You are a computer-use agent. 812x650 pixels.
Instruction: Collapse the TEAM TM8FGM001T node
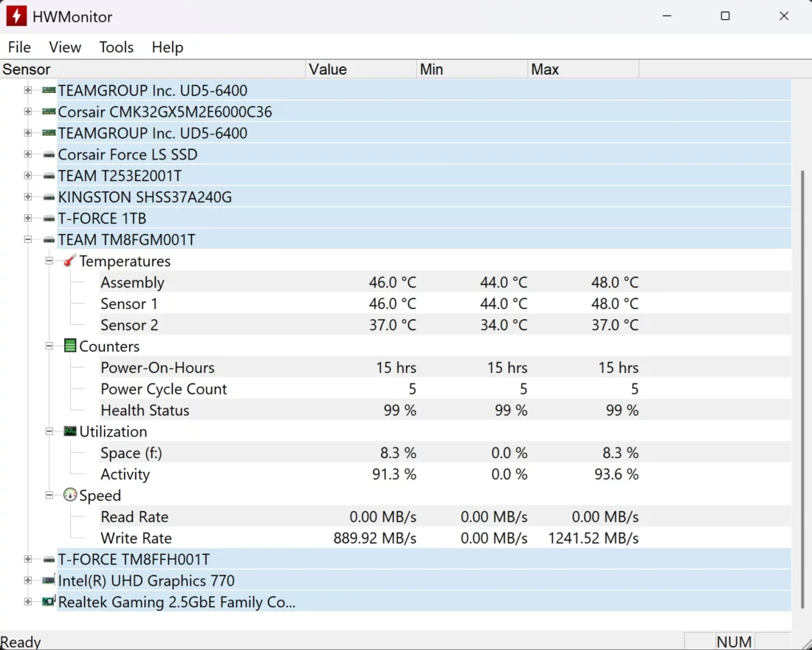[28, 240]
